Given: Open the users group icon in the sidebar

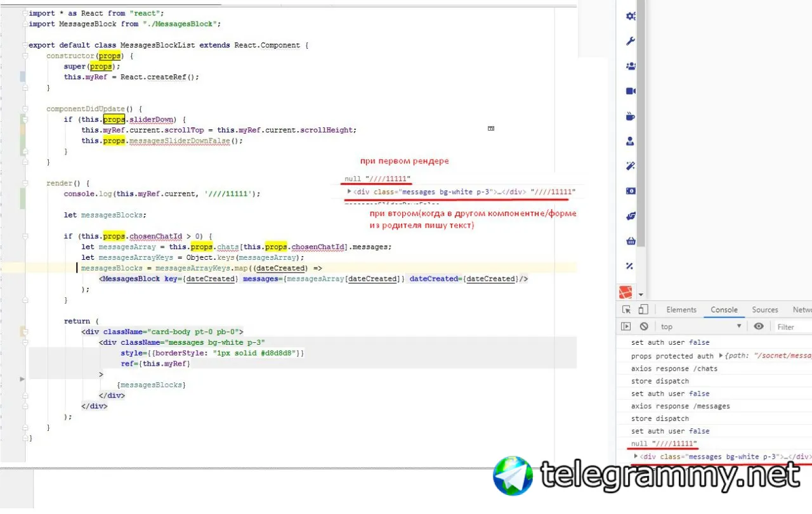Looking at the screenshot, I should click(x=631, y=66).
